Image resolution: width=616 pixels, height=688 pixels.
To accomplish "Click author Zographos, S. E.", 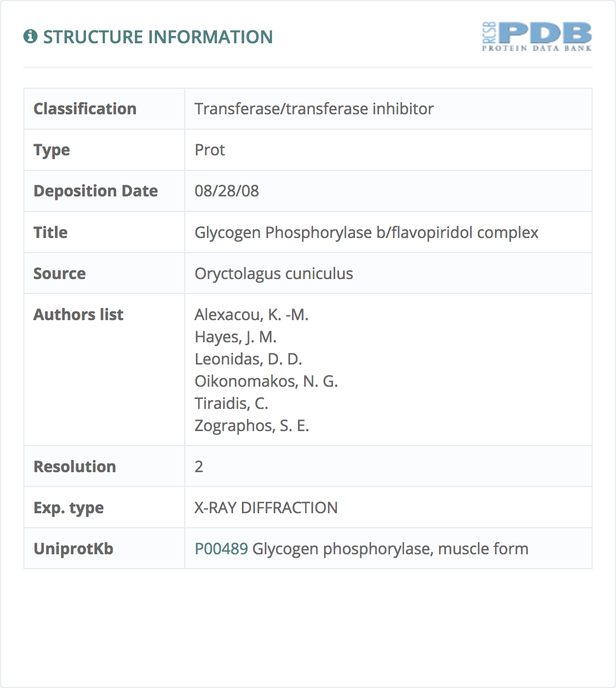I will point(252,426).
